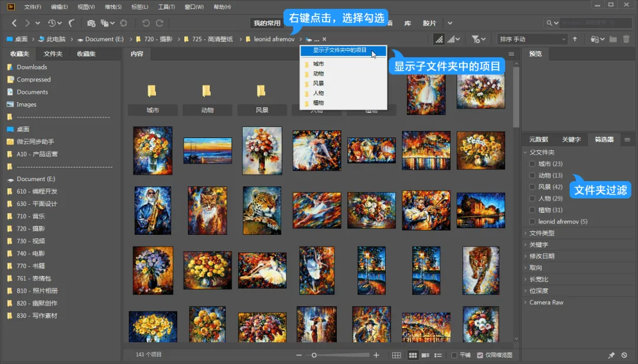Go back with the left arrow icon
The height and width of the screenshot is (364, 638).
14,23
